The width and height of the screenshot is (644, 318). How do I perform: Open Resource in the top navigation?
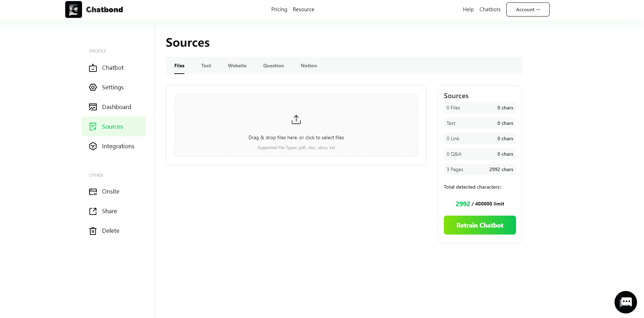[304, 9]
